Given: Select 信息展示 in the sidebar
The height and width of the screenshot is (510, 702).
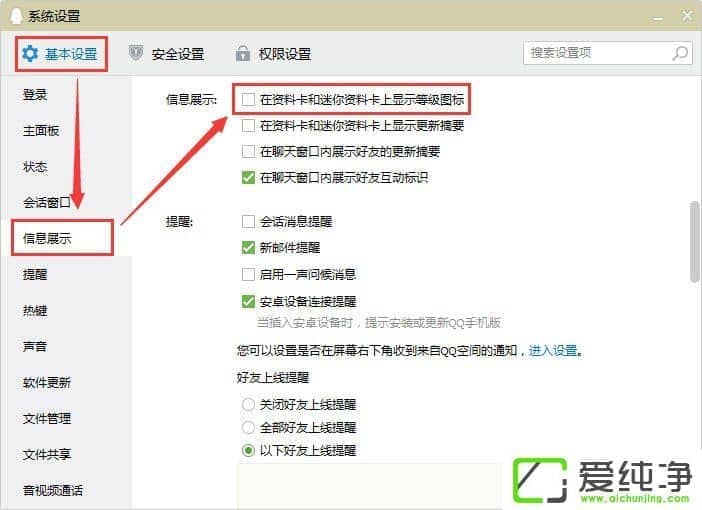Looking at the screenshot, I should point(62,238).
